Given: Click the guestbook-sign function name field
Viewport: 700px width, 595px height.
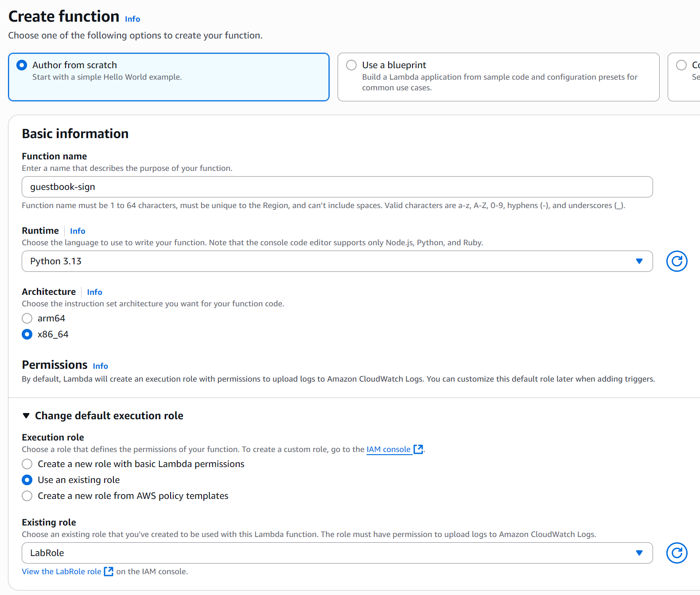Looking at the screenshot, I should tap(337, 187).
